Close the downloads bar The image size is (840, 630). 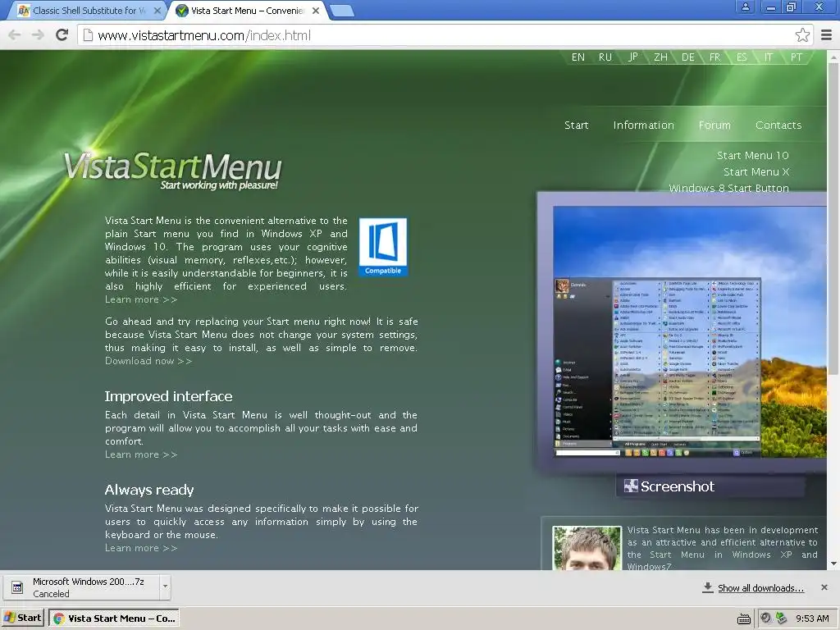(x=824, y=587)
